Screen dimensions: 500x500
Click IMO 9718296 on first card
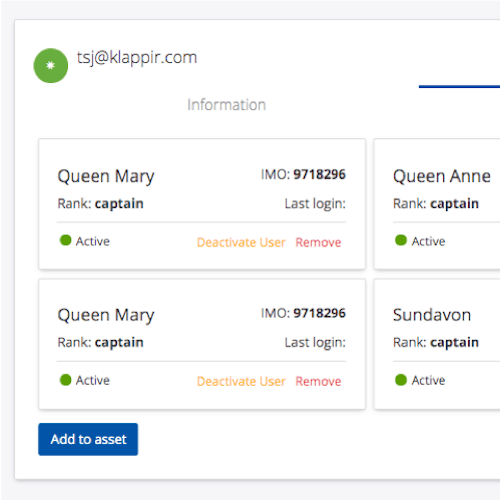[x=303, y=174]
